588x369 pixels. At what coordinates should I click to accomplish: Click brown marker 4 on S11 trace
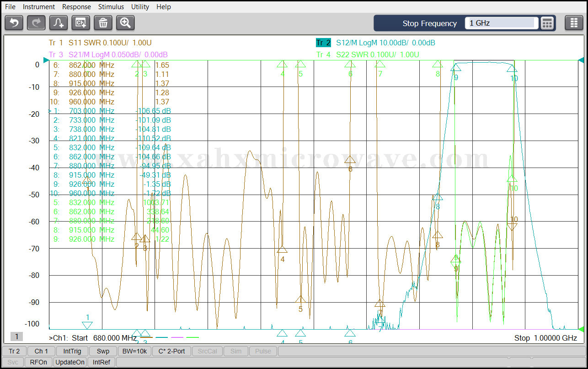(x=282, y=250)
